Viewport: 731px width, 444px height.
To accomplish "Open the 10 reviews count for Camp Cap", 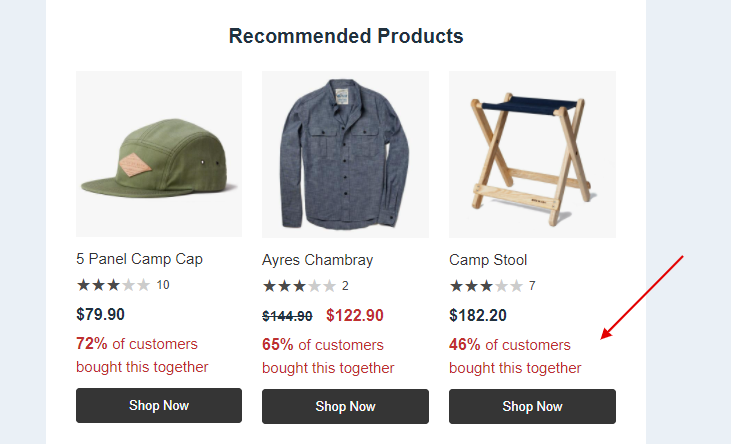I will pyautogui.click(x=163, y=285).
